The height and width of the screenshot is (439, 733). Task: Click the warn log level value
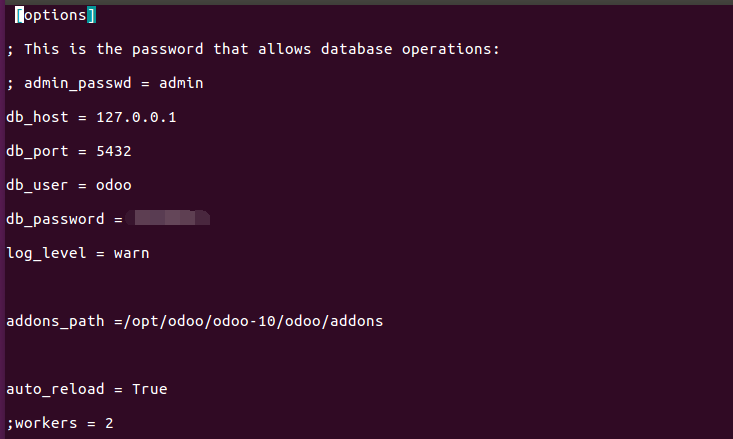(132, 253)
